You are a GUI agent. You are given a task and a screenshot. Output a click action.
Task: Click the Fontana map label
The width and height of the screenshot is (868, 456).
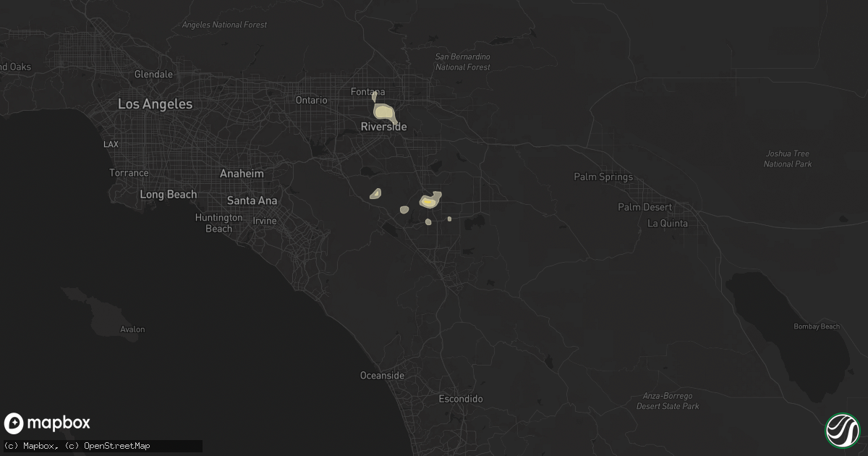click(x=368, y=92)
